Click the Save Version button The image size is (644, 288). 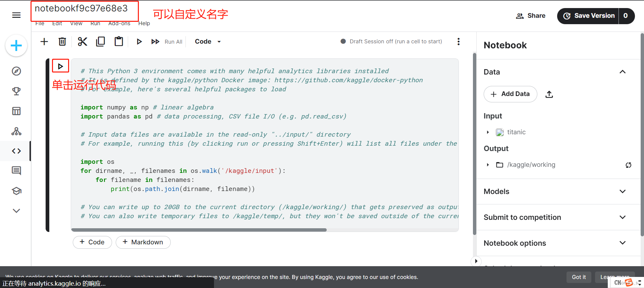point(588,16)
